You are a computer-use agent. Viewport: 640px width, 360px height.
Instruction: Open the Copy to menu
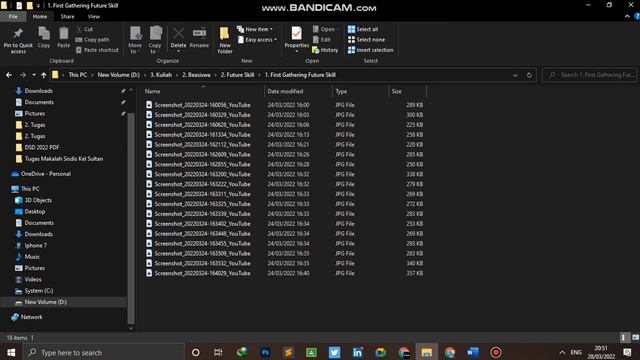coord(155,40)
